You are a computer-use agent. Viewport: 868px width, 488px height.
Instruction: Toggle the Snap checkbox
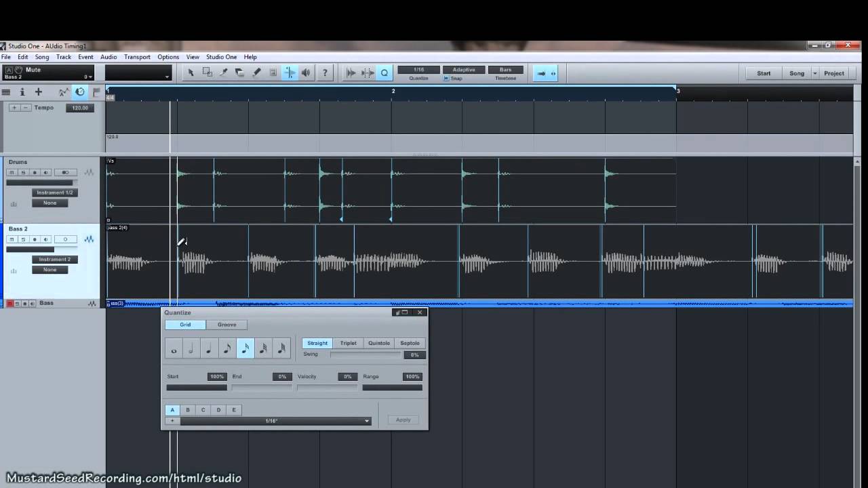pos(446,79)
